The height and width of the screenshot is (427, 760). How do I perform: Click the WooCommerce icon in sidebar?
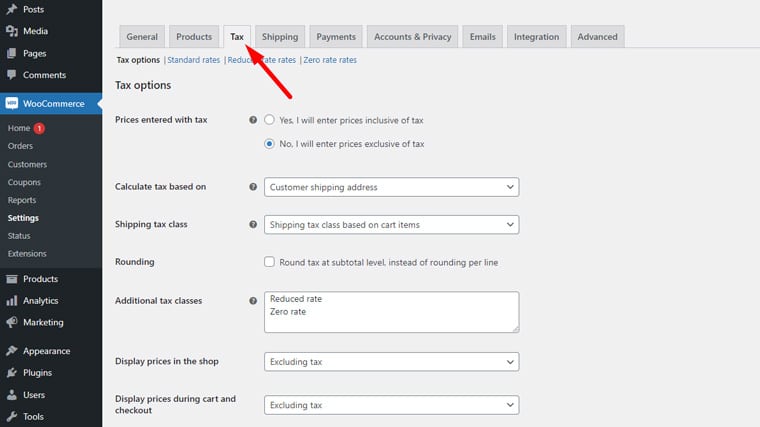11,103
